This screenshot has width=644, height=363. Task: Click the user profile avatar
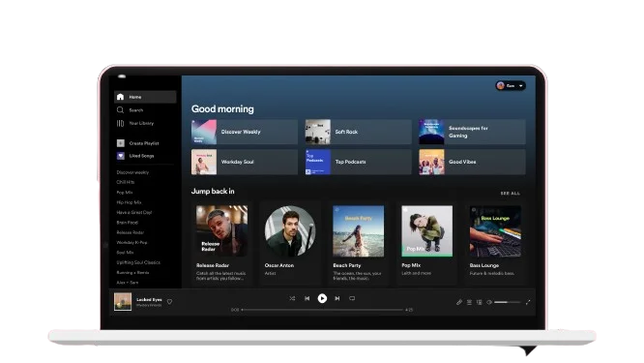pyautogui.click(x=500, y=85)
